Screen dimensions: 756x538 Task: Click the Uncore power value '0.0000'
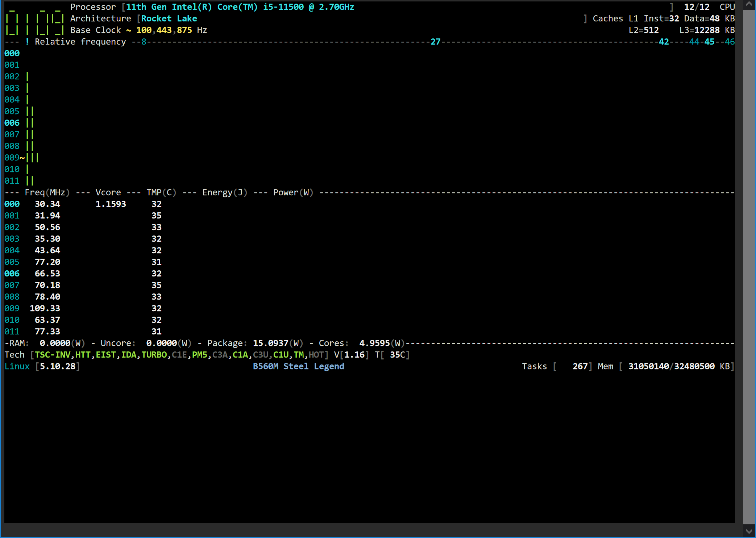[x=162, y=343]
